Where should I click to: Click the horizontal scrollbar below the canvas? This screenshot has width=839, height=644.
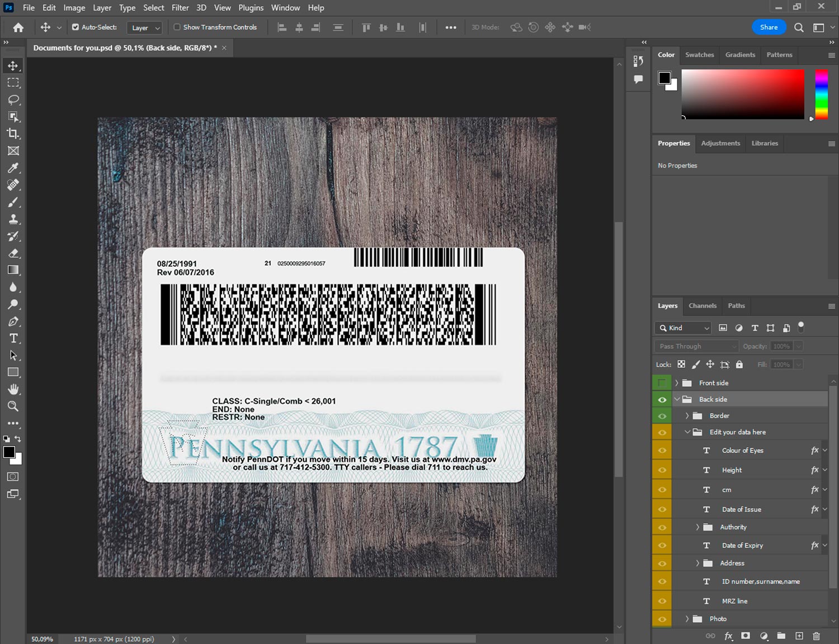tap(390, 639)
